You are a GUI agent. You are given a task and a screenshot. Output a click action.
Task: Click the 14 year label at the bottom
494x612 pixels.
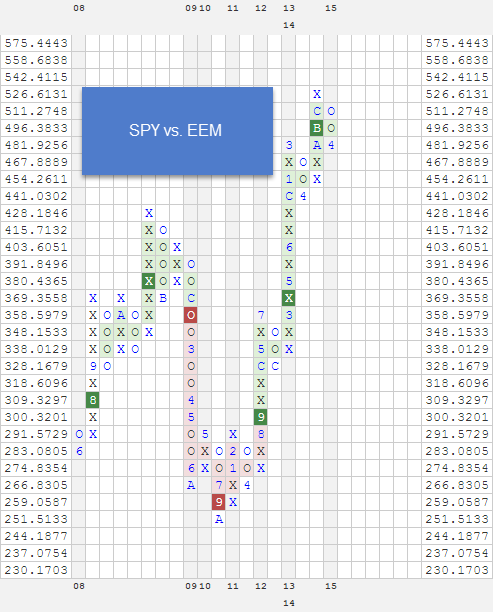[289, 603]
